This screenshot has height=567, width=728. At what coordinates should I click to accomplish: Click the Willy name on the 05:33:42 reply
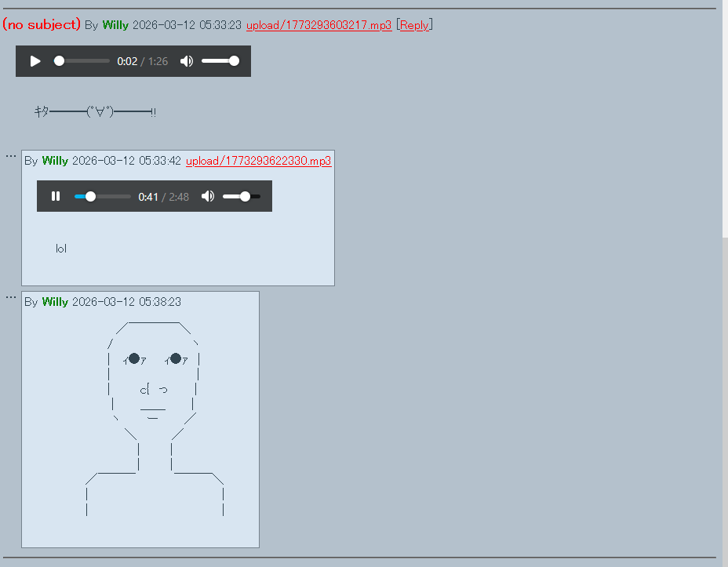click(55, 161)
